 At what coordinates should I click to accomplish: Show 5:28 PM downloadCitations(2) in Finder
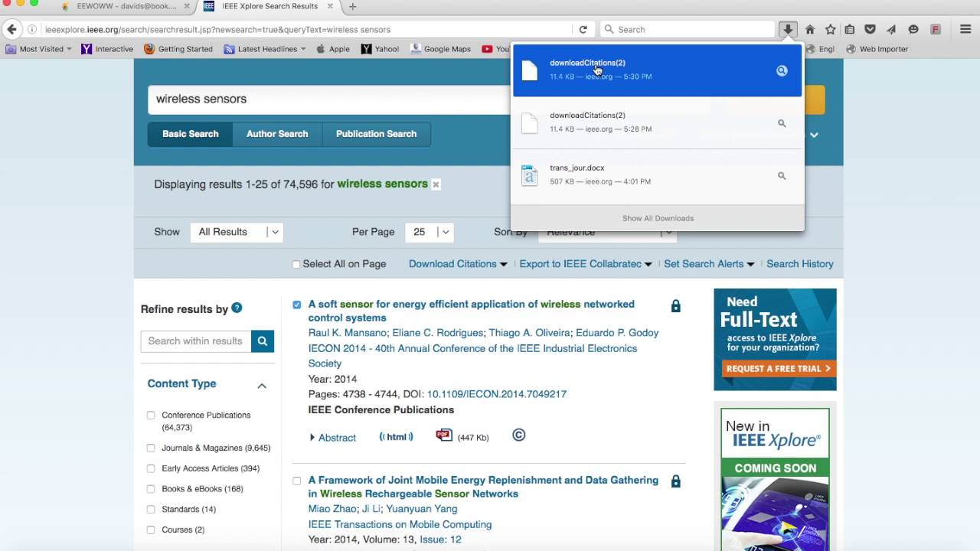click(x=782, y=123)
